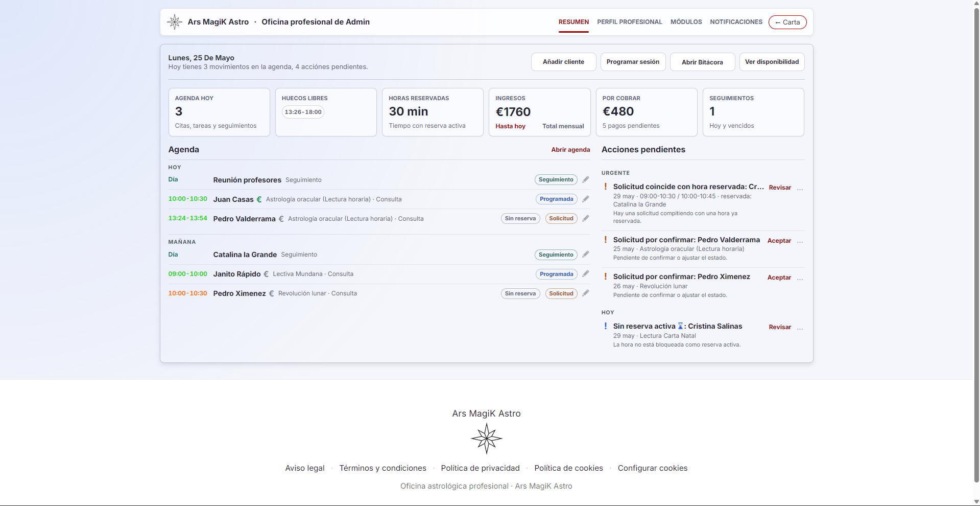Accept Pedro Valderrama's pending request

779,241
